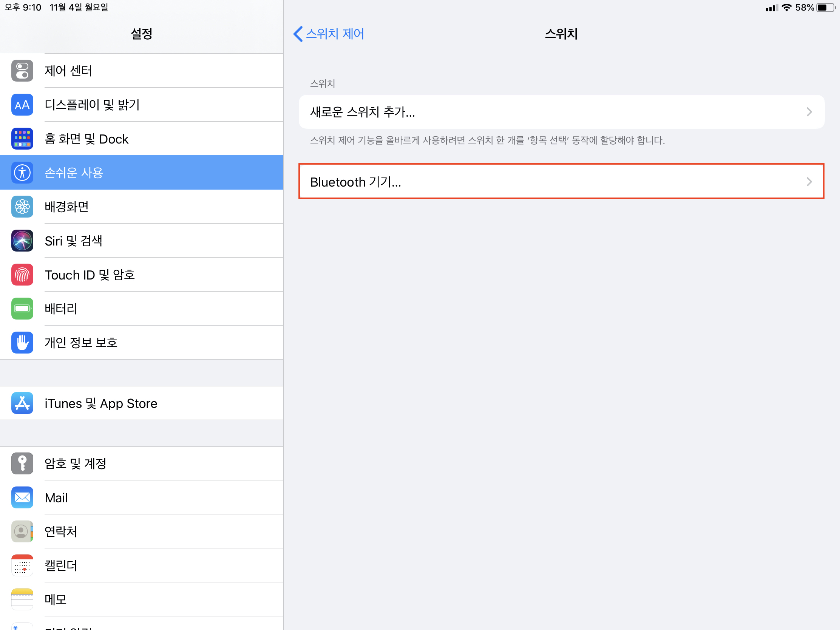840x630 pixels.
Task: Tap the Display & Brightness AA icon
Action: point(22,105)
